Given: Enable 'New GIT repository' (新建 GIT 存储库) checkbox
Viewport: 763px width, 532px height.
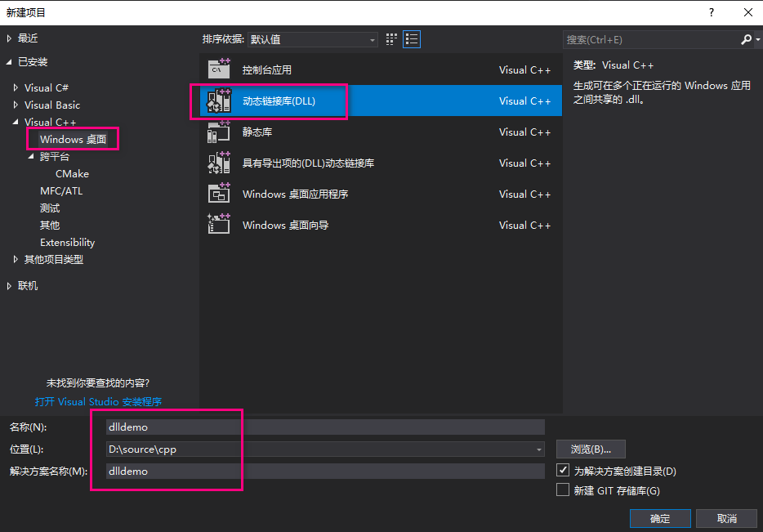Looking at the screenshot, I should pyautogui.click(x=563, y=490).
